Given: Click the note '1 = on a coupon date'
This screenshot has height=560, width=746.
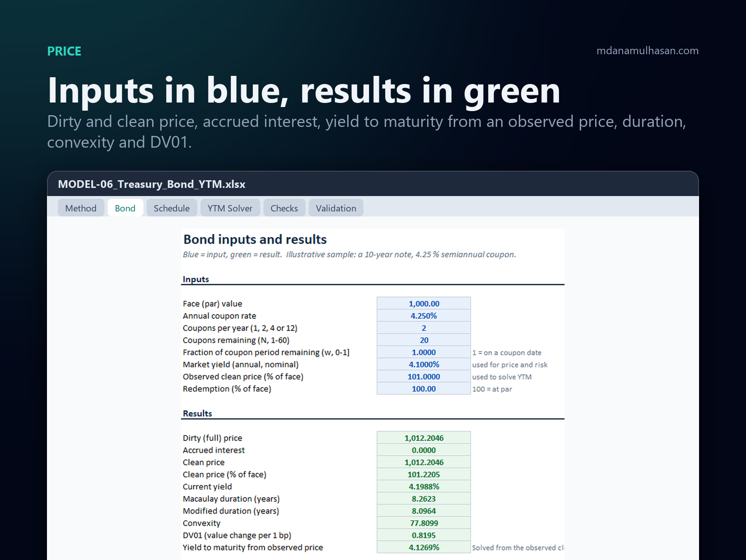Looking at the screenshot, I should tap(507, 353).
